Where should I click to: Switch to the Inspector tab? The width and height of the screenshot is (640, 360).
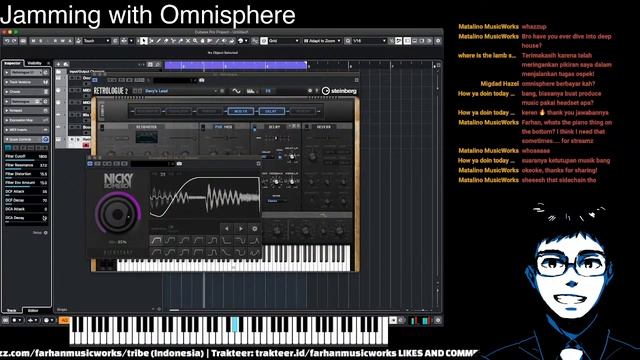(12, 63)
